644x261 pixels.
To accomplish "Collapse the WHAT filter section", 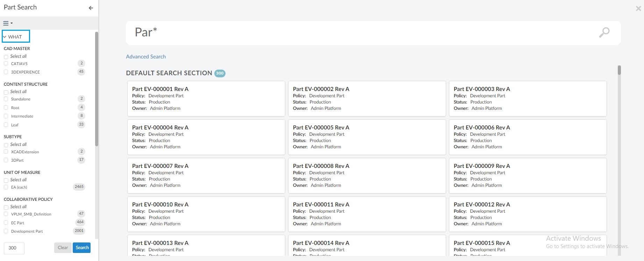I will (5, 37).
